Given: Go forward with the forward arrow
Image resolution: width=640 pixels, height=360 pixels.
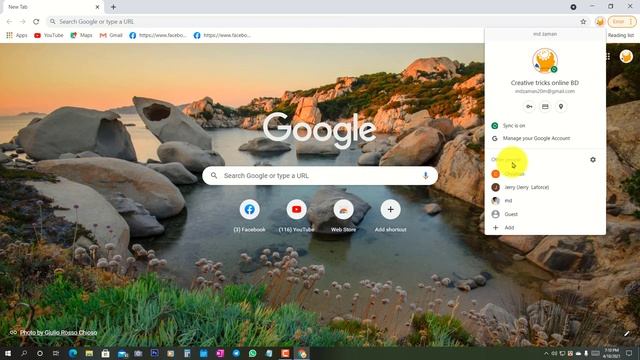Looking at the screenshot, I should tap(22, 22).
